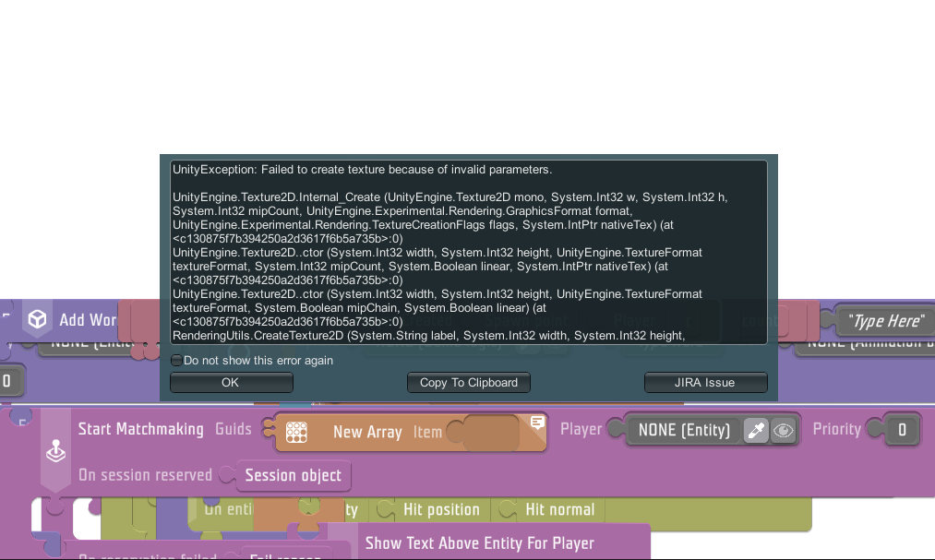The width and height of the screenshot is (935, 560).
Task: Click the New Array grid icon
Action: [x=295, y=432]
